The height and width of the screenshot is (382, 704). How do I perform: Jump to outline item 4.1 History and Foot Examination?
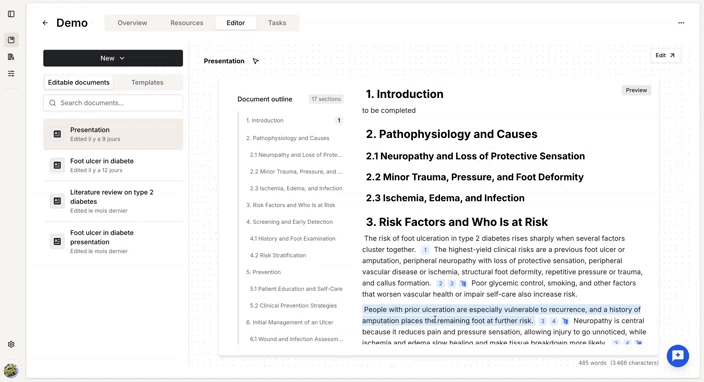pos(293,239)
